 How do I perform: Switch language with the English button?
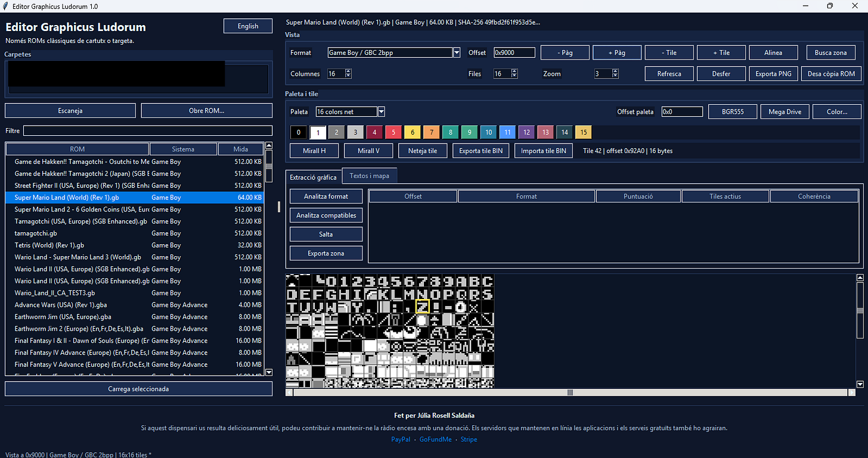(248, 26)
